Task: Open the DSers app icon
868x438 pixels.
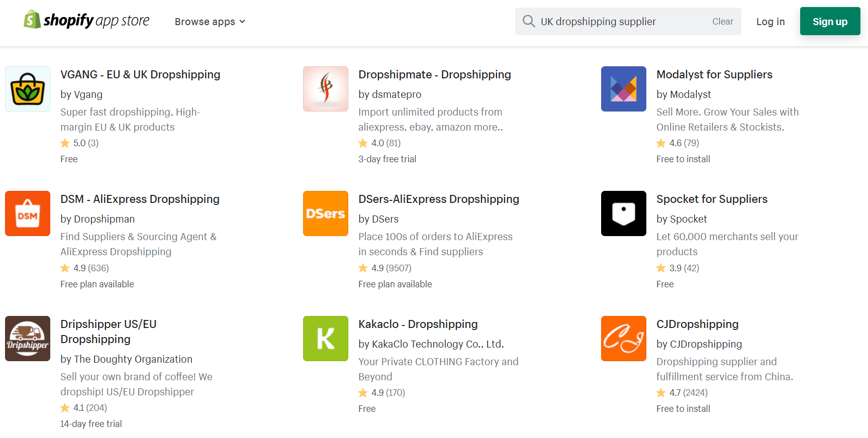Action: point(326,213)
